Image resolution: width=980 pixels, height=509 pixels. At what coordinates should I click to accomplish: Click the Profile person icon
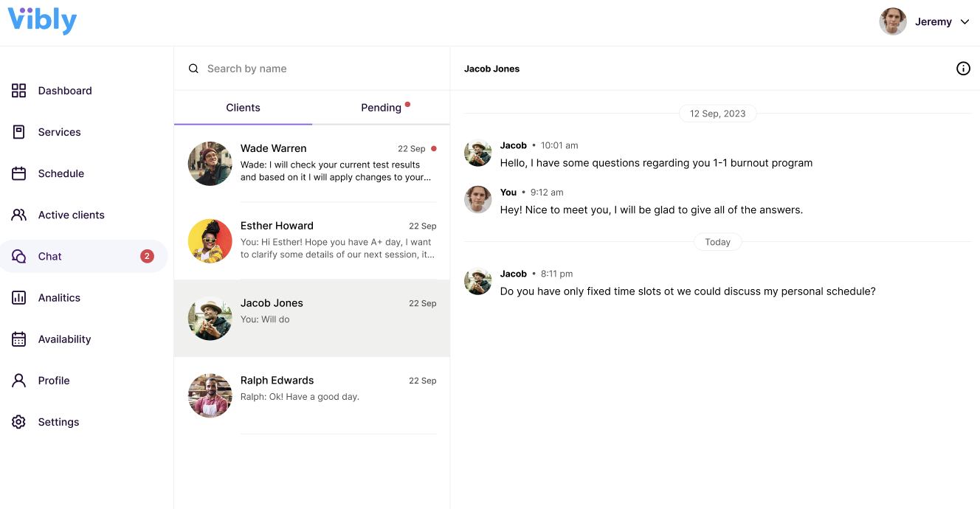pyautogui.click(x=19, y=381)
